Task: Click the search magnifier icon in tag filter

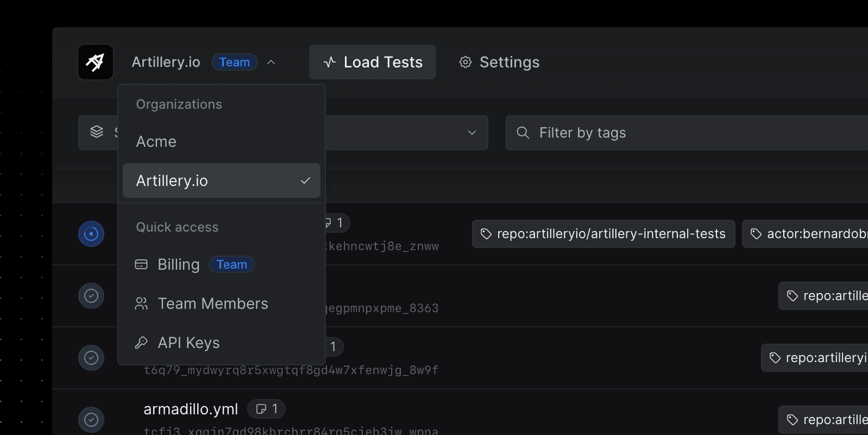Action: (523, 133)
